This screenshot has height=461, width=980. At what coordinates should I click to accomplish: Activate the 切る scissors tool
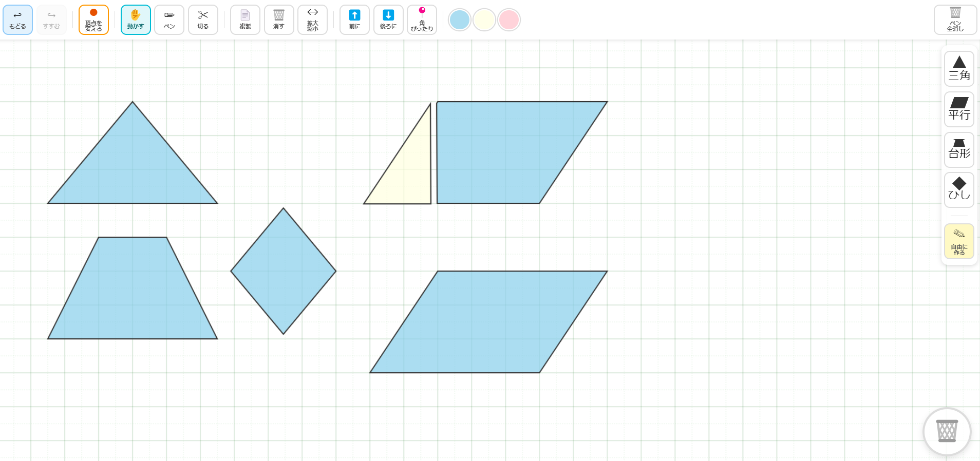(203, 20)
